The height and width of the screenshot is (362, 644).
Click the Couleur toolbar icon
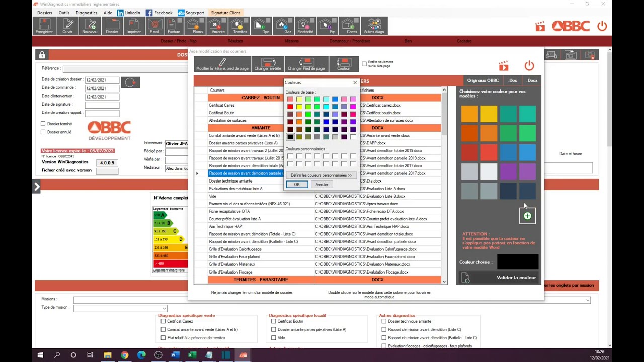pos(344,64)
